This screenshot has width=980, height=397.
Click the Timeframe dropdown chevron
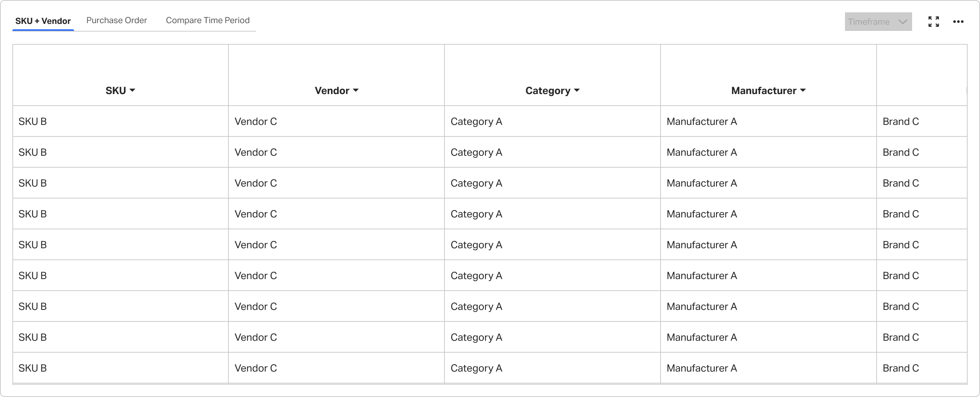coord(902,22)
